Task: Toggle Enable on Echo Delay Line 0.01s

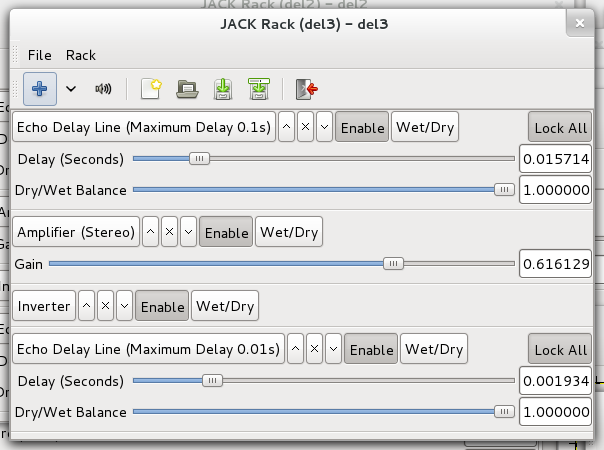Action: 371,349
